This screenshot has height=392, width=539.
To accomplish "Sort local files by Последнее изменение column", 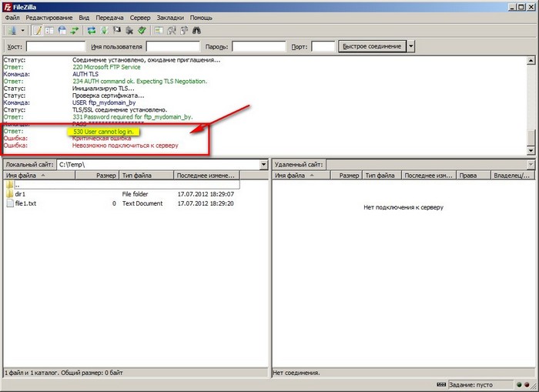I will (x=207, y=176).
